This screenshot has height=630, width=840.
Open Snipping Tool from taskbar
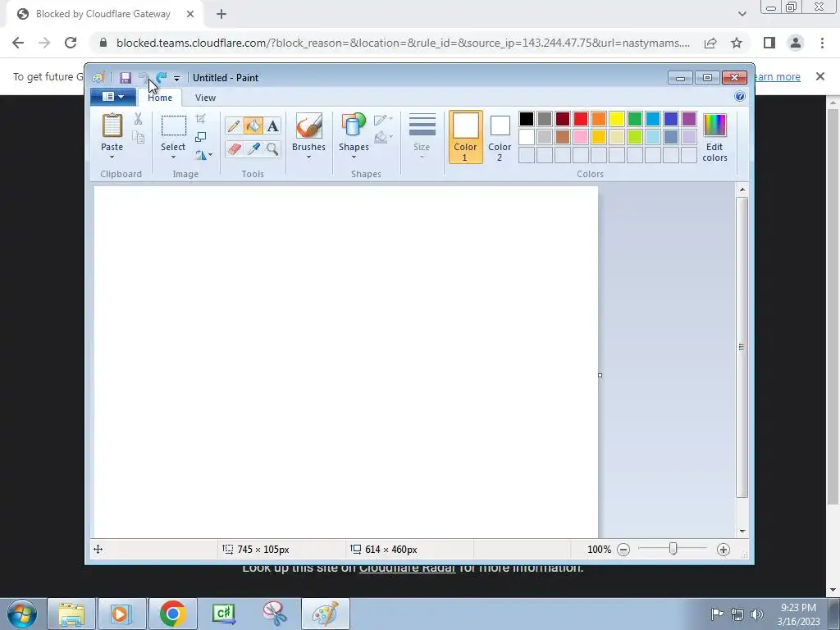[x=275, y=614]
